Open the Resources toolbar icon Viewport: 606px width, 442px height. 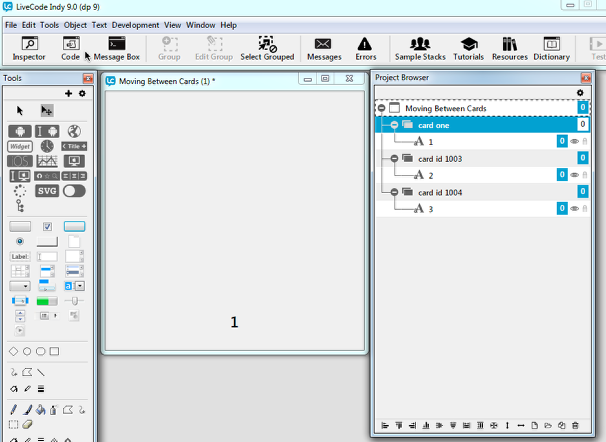tap(510, 49)
